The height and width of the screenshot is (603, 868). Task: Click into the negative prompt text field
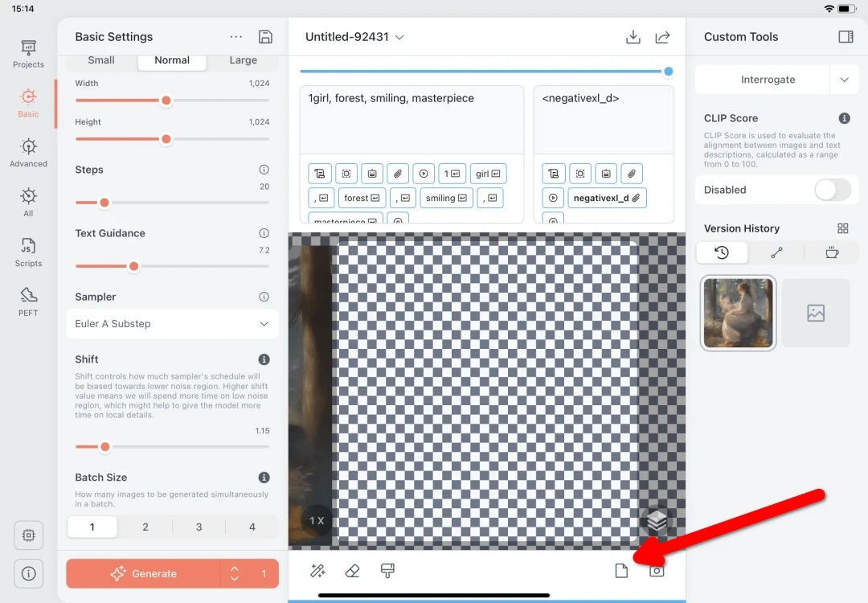[x=604, y=120]
